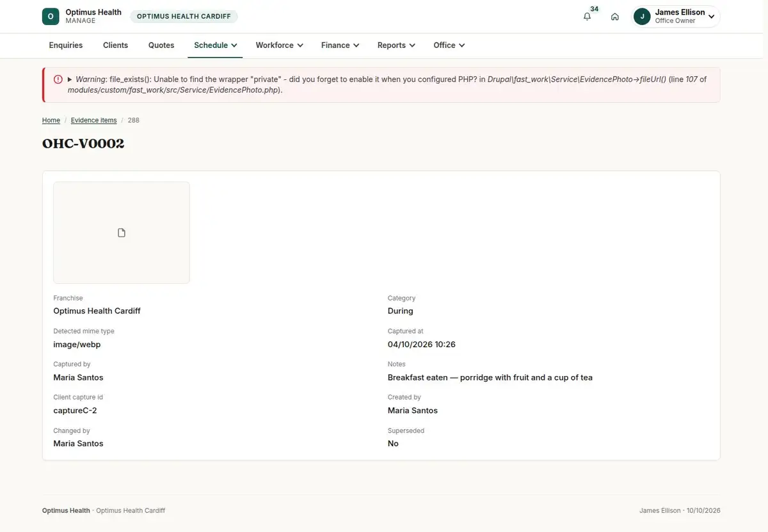Screen dimensions: 768x532
Task: Click the Optimus Health green logo icon
Action: click(51, 17)
